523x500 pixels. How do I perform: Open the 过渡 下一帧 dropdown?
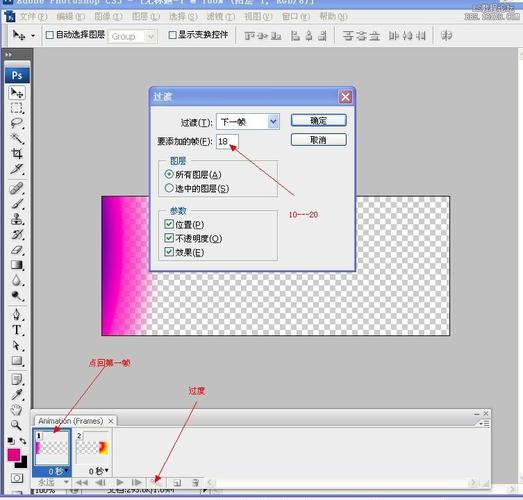248,122
